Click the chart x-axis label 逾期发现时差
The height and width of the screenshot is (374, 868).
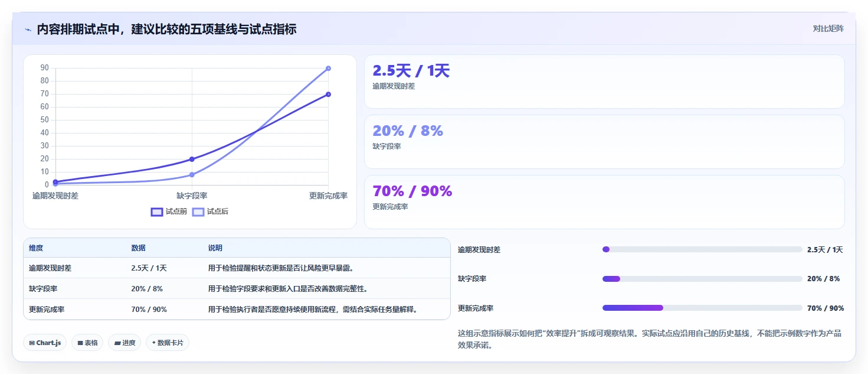pos(55,196)
